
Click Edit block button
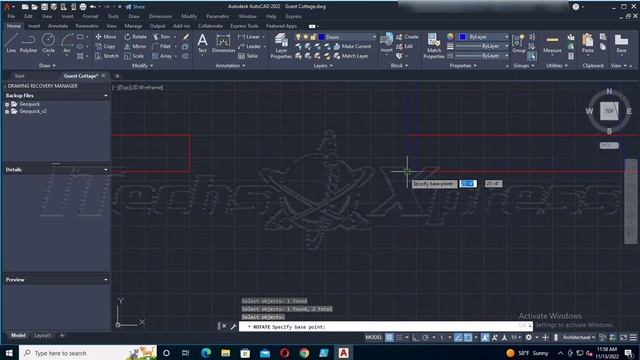coord(404,46)
